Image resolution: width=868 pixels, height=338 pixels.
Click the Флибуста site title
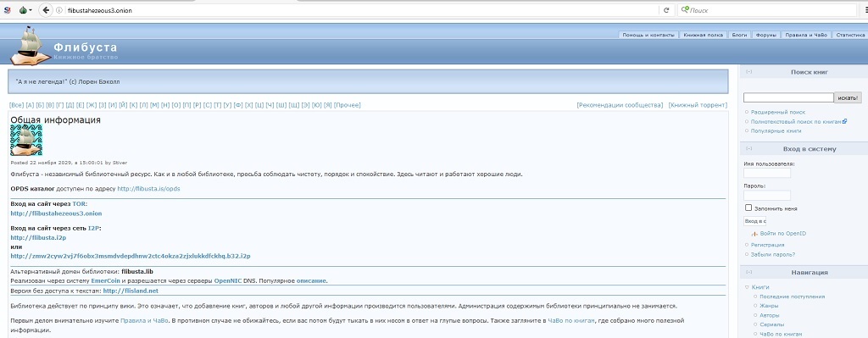click(x=86, y=47)
